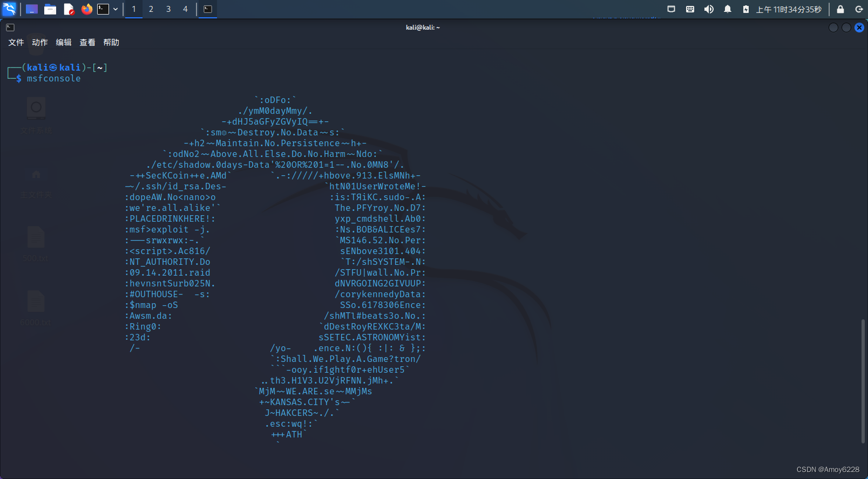Select the active terminal taskbar button
The image size is (868, 479).
click(x=208, y=9)
